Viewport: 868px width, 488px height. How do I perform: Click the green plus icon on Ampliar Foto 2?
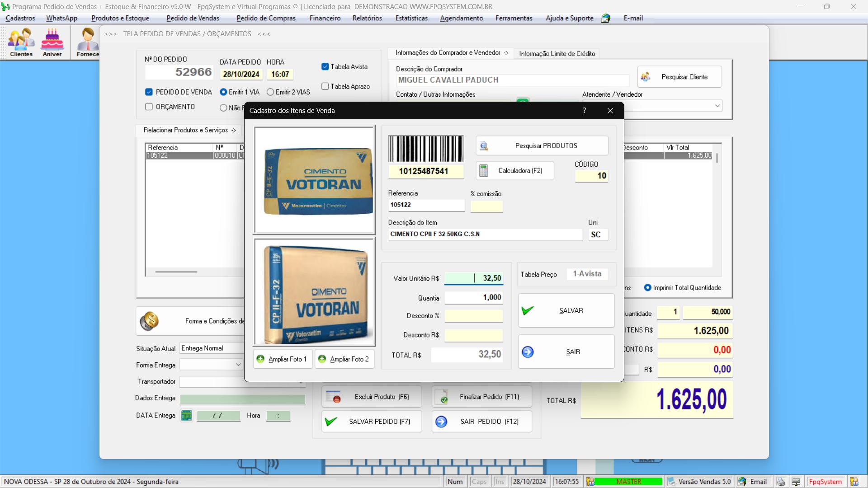click(322, 359)
